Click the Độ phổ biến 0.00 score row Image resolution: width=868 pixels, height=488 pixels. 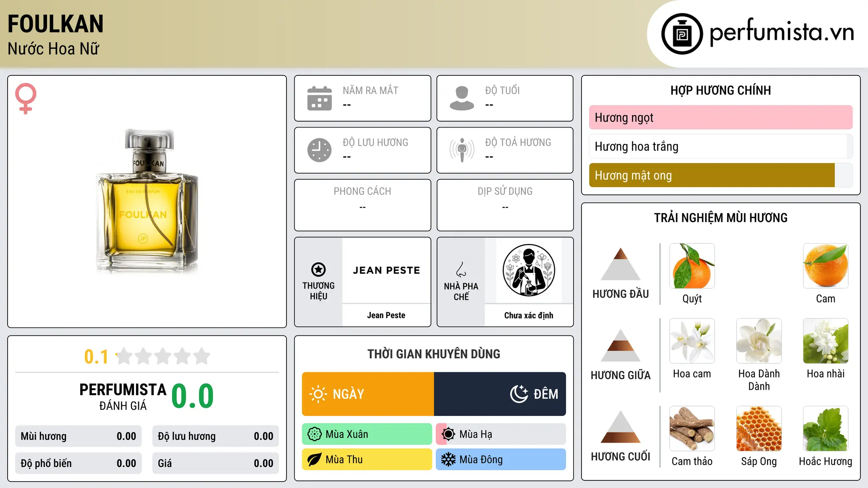tap(78, 463)
